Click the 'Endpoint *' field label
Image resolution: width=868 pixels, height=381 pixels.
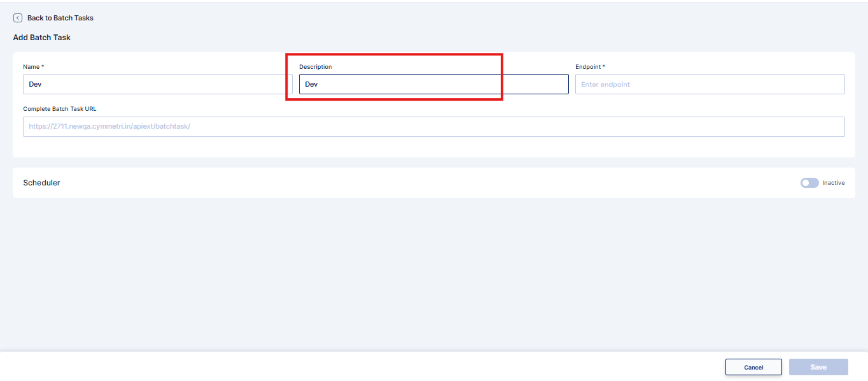589,67
